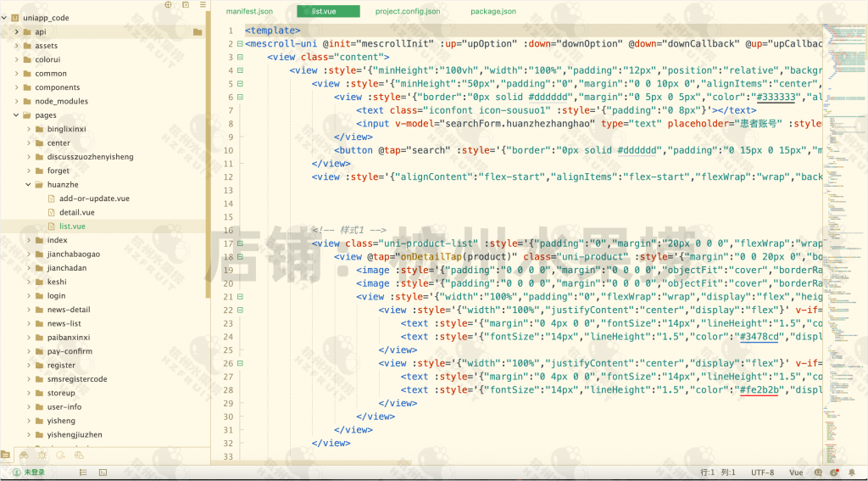Click the notification bell icon

pos(853,472)
